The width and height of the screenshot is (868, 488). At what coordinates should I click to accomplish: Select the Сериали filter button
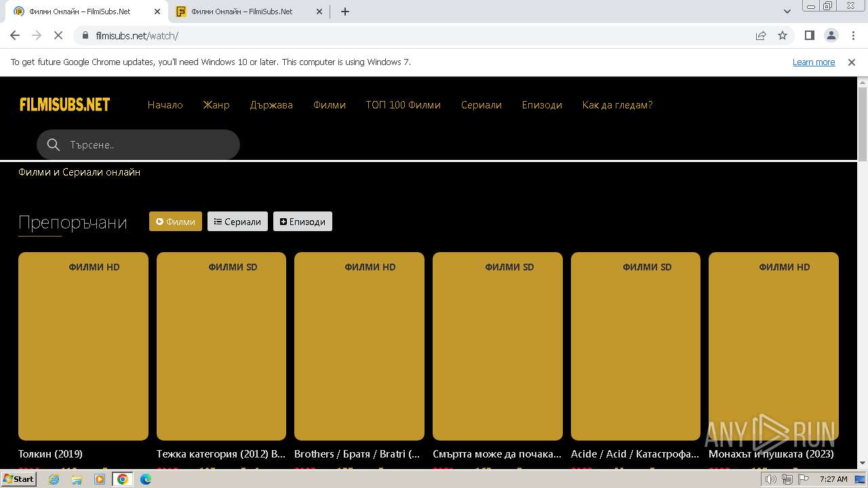(237, 222)
